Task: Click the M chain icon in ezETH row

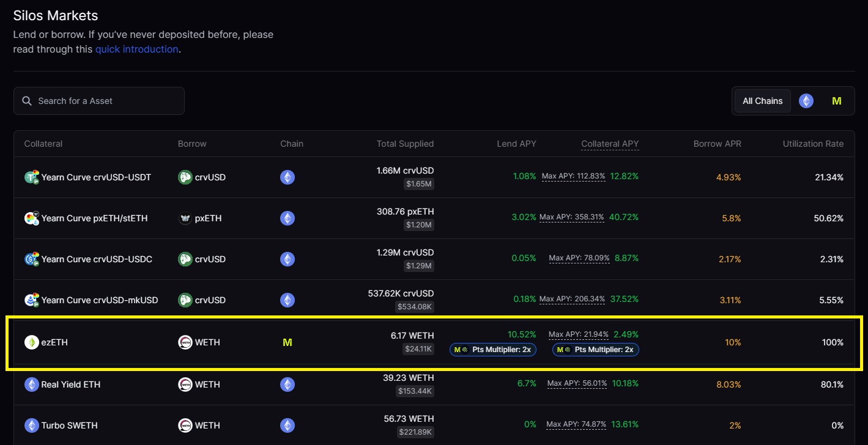Action: (287, 342)
